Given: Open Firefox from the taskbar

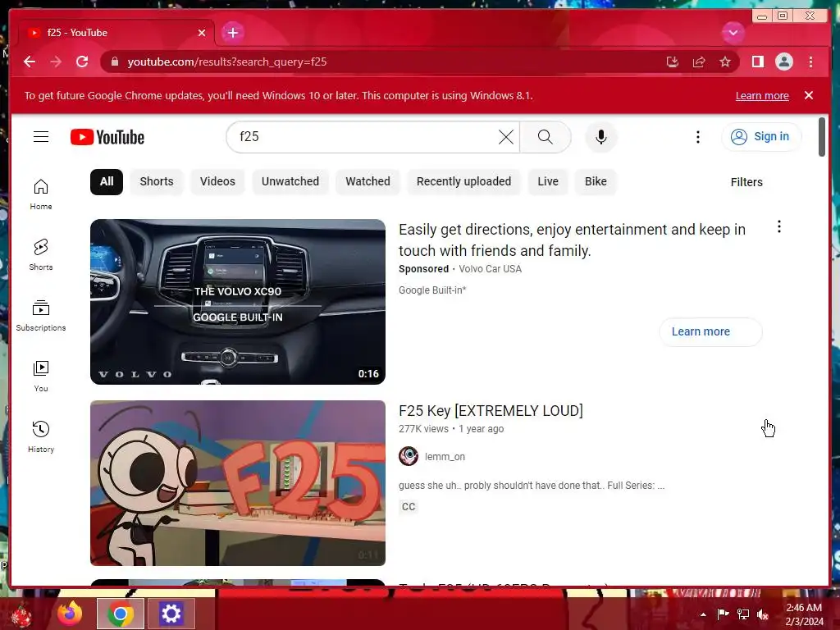Looking at the screenshot, I should [71, 614].
